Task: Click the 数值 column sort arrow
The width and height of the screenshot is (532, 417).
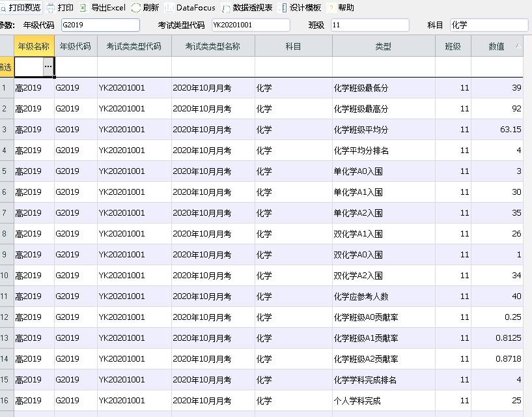Action: click(x=518, y=46)
